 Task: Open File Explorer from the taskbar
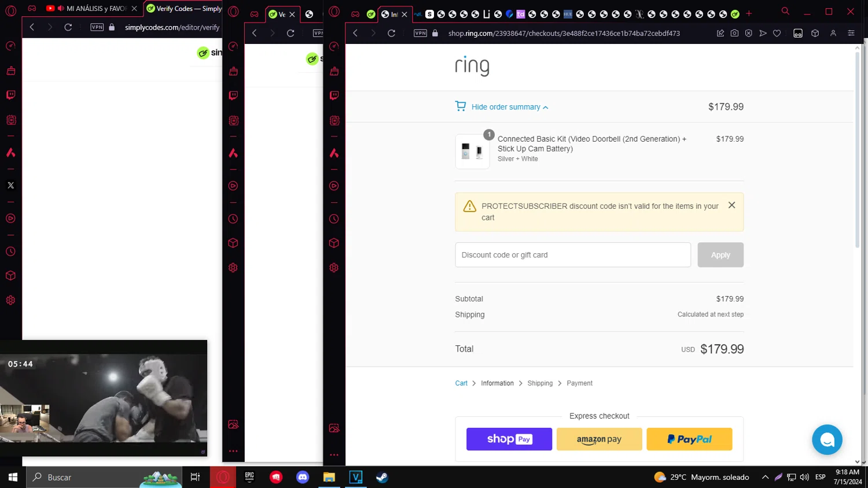[329, 477]
